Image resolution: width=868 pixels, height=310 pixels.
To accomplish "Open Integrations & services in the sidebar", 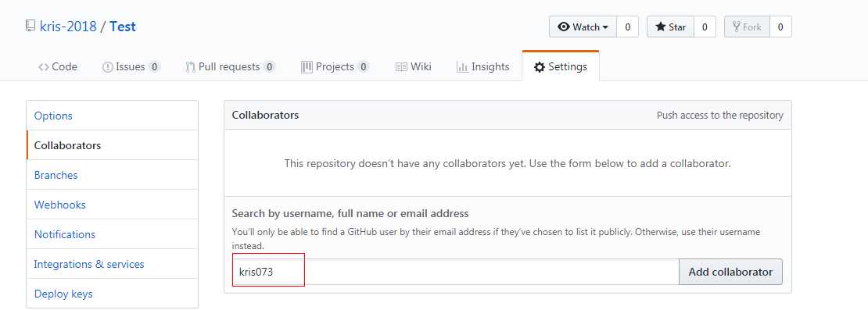I will click(112, 264).
